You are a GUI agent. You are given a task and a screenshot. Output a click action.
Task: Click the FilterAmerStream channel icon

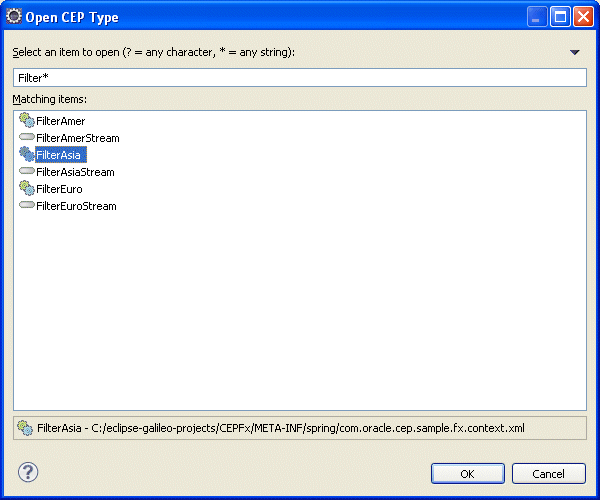[x=27, y=137]
